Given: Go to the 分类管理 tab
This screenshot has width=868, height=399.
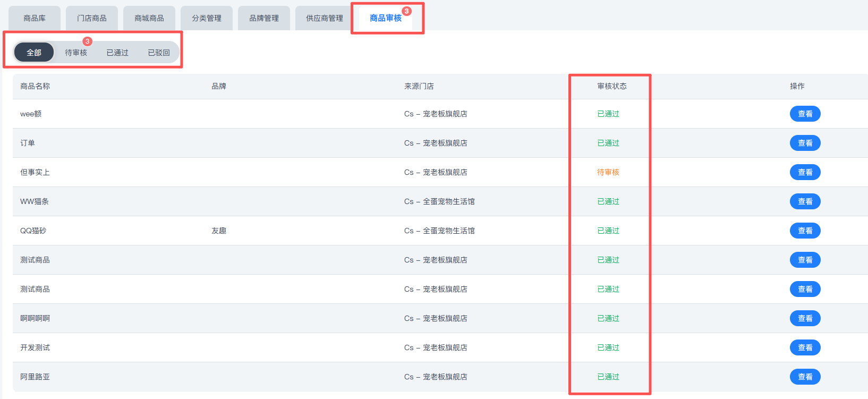Looking at the screenshot, I should point(207,18).
